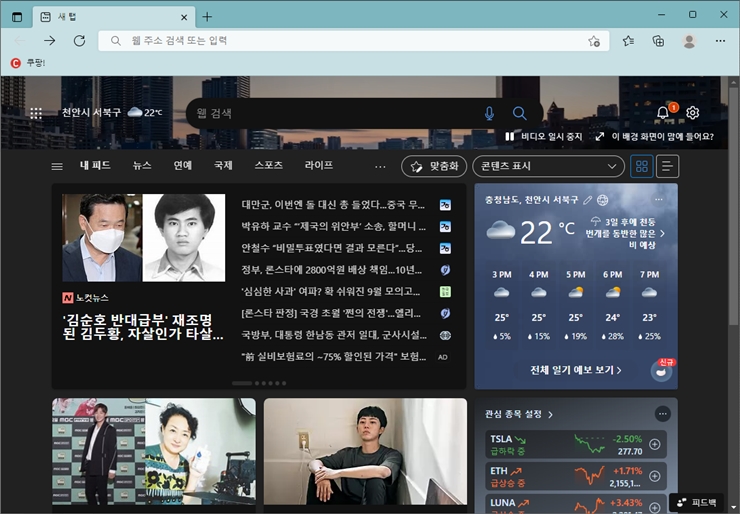This screenshot has width=740, height=514.
Task: Select the 내 피드 tab
Action: coord(95,165)
